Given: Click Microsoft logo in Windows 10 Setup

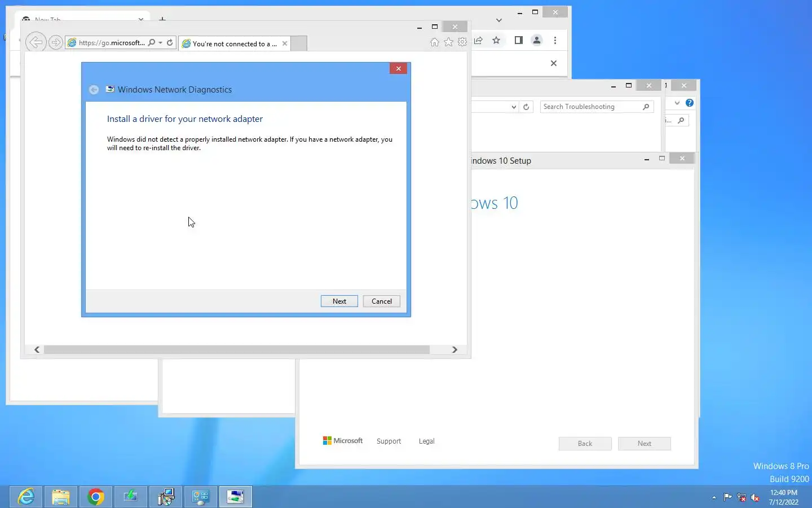Looking at the screenshot, I should click(x=343, y=441).
